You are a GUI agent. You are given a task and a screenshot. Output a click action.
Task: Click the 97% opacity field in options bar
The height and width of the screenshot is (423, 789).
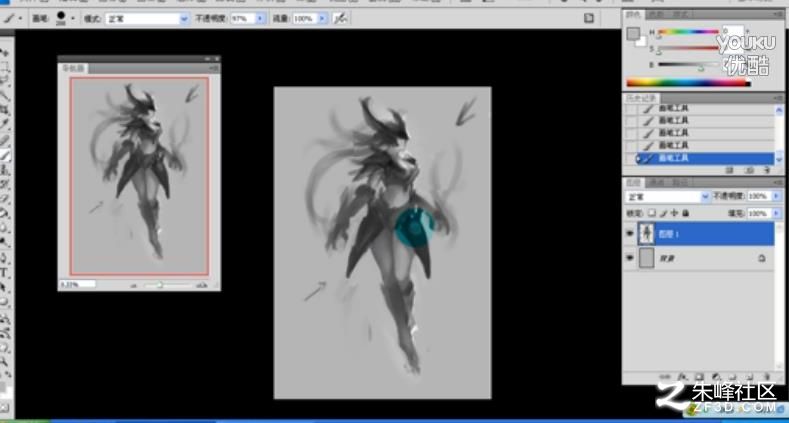pyautogui.click(x=243, y=19)
